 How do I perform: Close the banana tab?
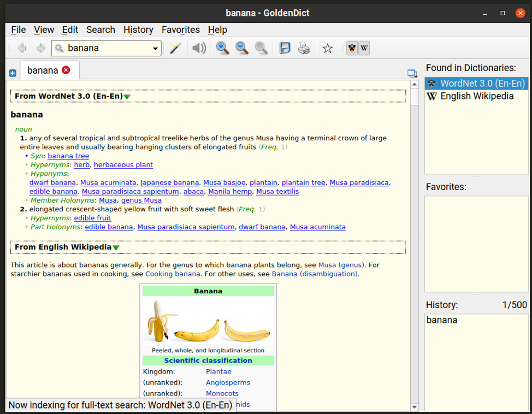pyautogui.click(x=66, y=70)
